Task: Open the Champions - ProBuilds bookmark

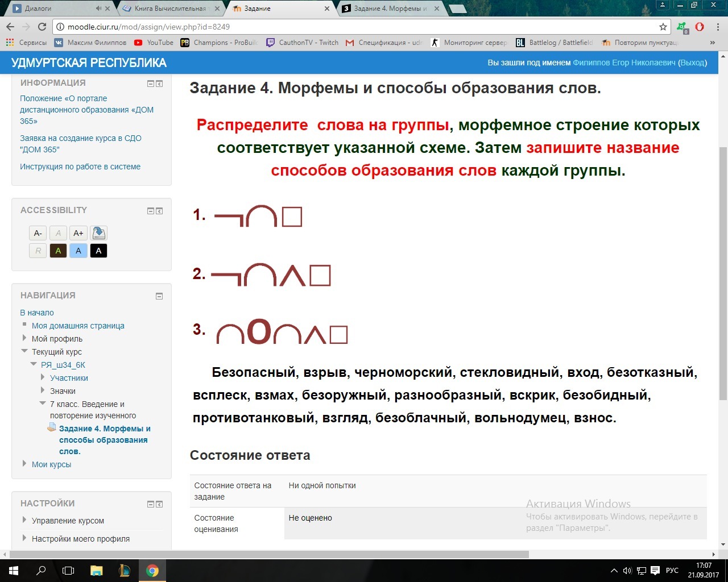Action: [219, 43]
